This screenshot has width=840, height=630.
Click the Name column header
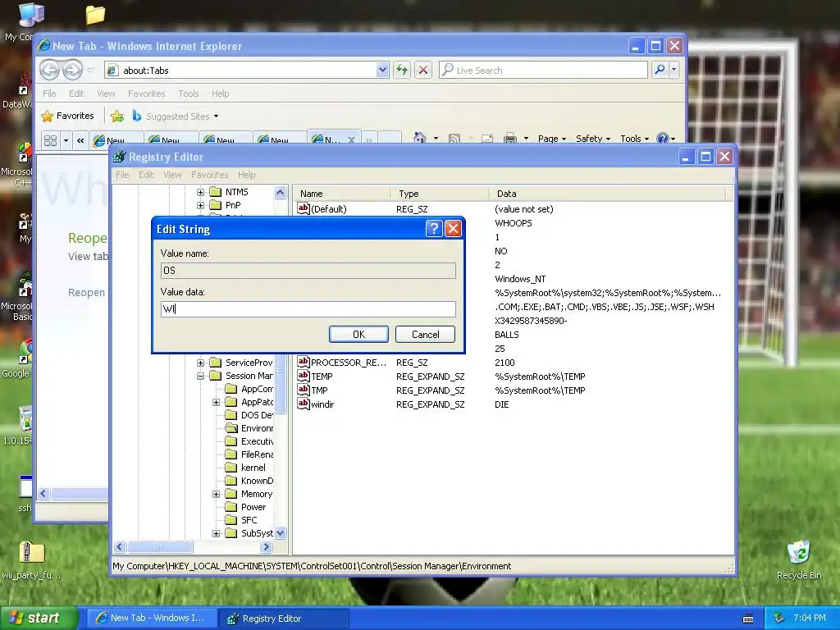click(x=342, y=194)
